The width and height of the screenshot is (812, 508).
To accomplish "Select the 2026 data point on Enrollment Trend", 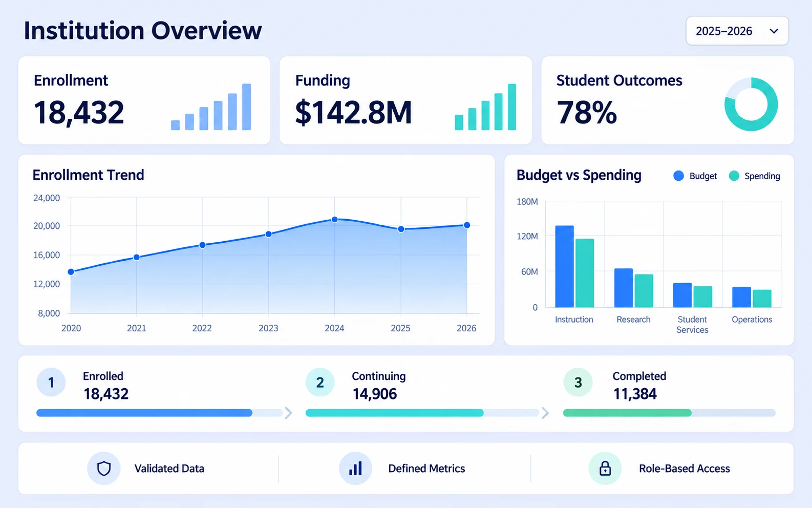I will [x=467, y=225].
